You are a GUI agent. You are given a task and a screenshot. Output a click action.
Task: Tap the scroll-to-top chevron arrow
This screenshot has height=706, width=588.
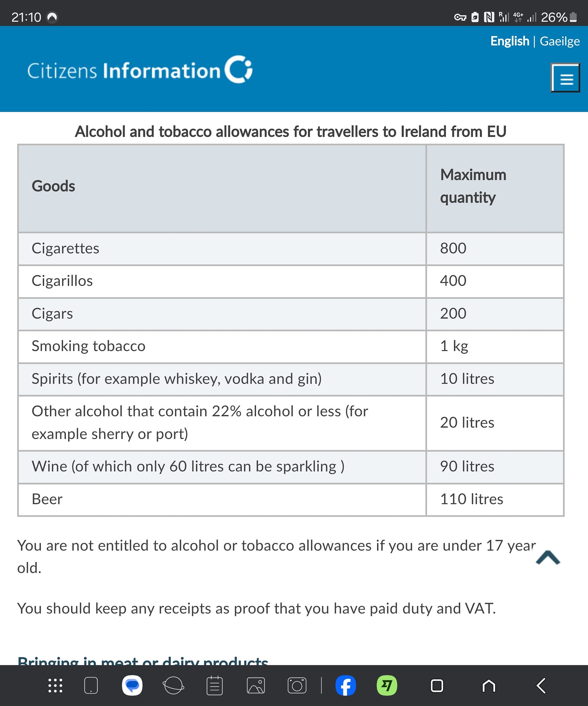(x=548, y=557)
